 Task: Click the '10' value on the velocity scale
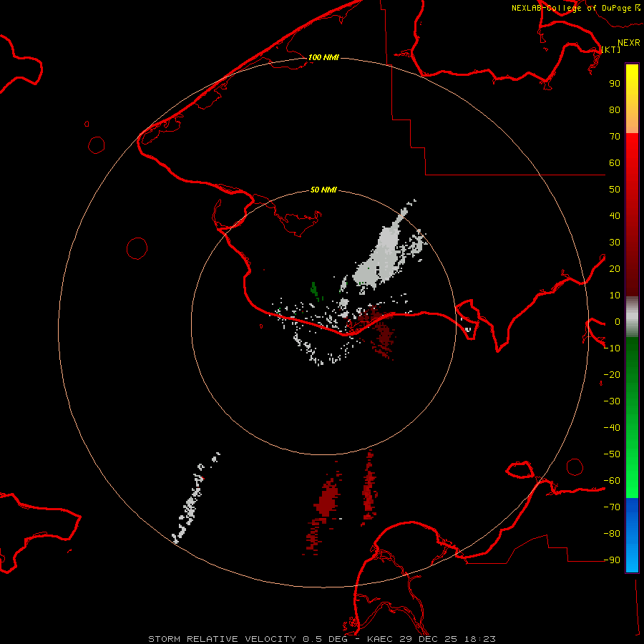tap(615, 296)
